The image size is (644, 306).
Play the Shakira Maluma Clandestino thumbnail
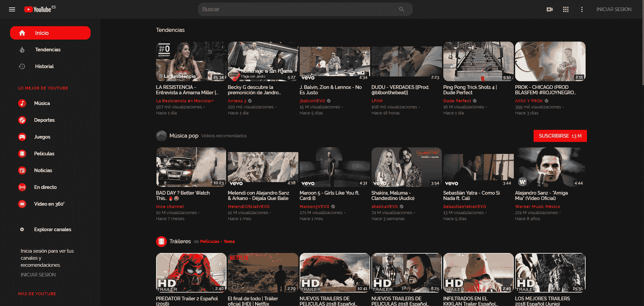pyautogui.click(x=407, y=167)
